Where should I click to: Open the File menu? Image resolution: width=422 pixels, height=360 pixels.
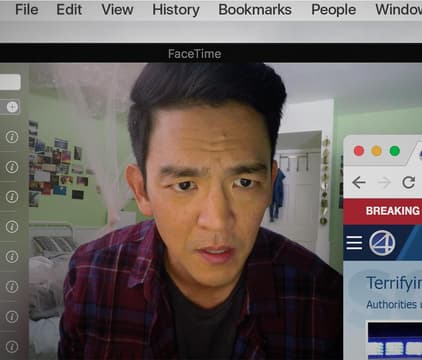coord(27,9)
